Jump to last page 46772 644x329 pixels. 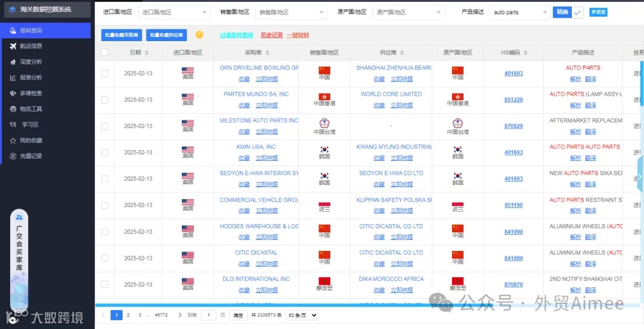point(161,315)
